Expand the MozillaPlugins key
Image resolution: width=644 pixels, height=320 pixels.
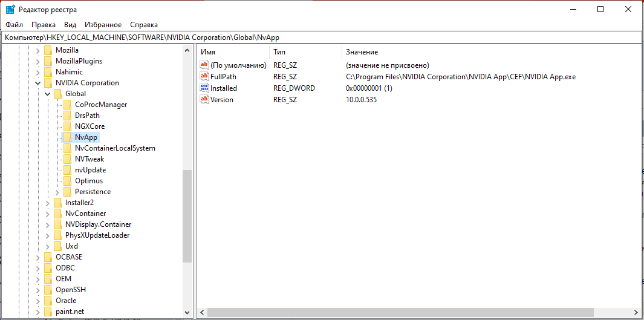pos(37,61)
